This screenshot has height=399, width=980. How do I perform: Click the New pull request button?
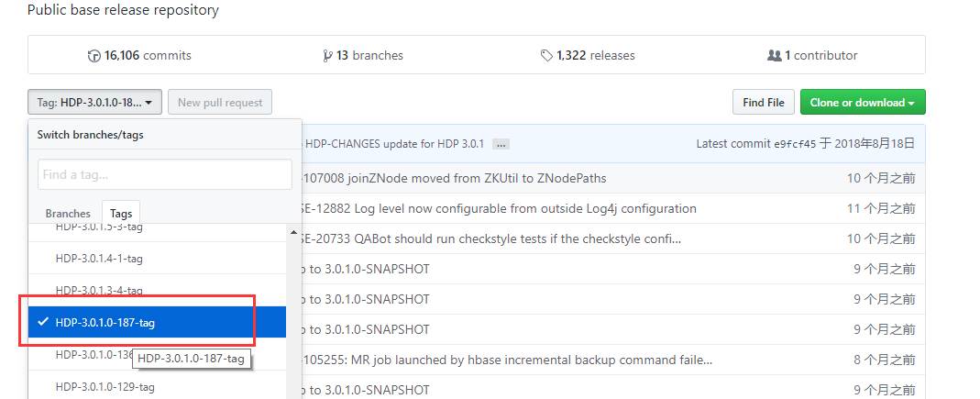(x=220, y=103)
